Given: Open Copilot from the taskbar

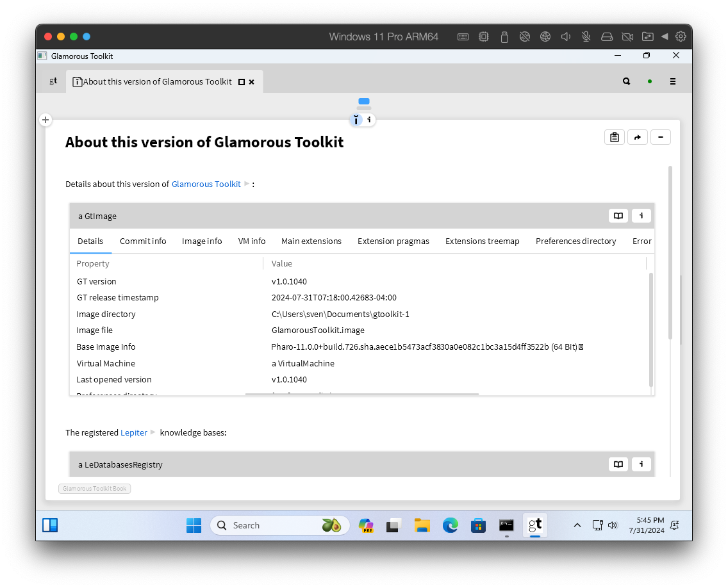Looking at the screenshot, I should point(367,525).
